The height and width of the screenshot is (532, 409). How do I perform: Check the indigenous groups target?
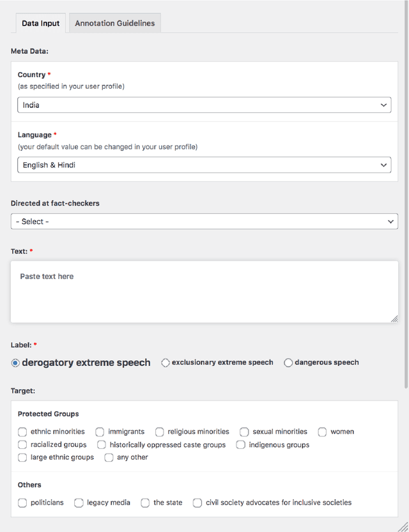click(240, 445)
